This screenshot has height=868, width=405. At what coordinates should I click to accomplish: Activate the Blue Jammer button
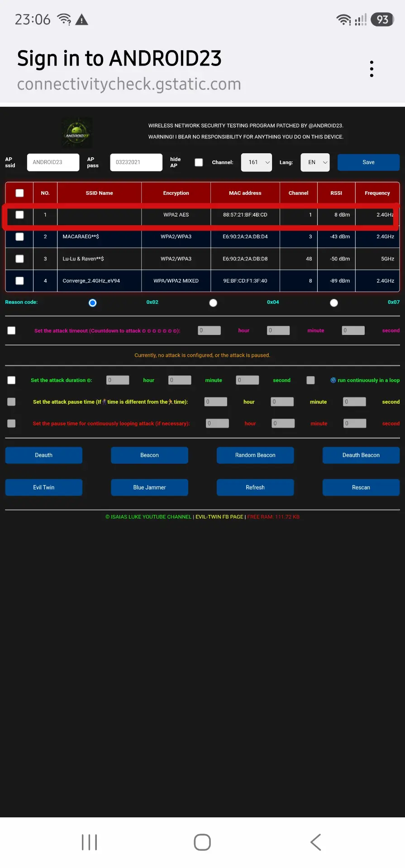tap(149, 487)
